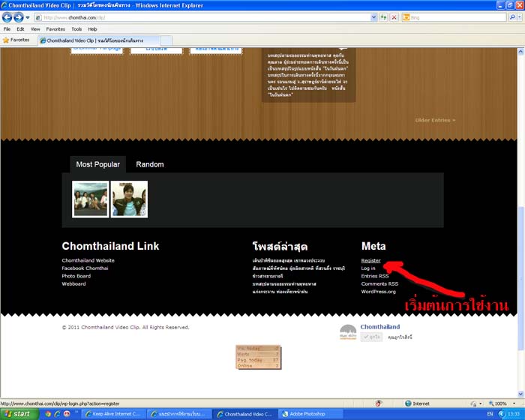Click the WordPress.org link

pyautogui.click(x=378, y=292)
